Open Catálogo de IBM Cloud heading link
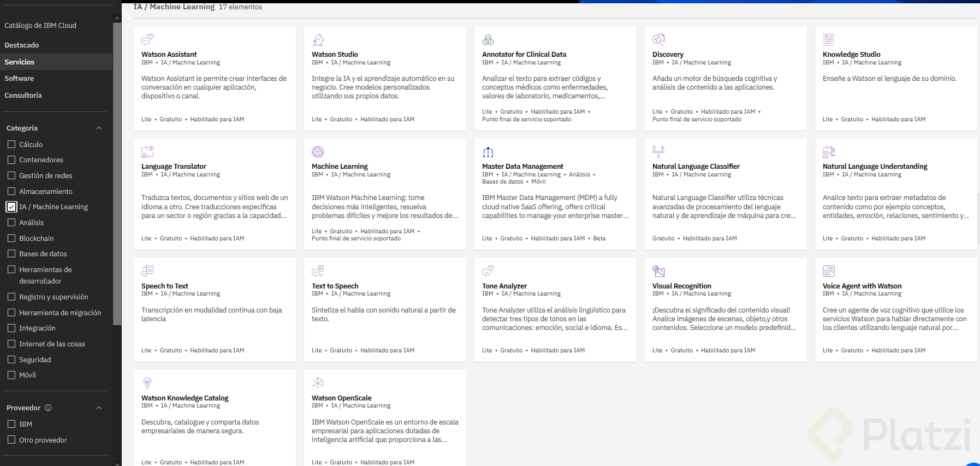Image resolution: width=980 pixels, height=466 pixels. [40, 25]
